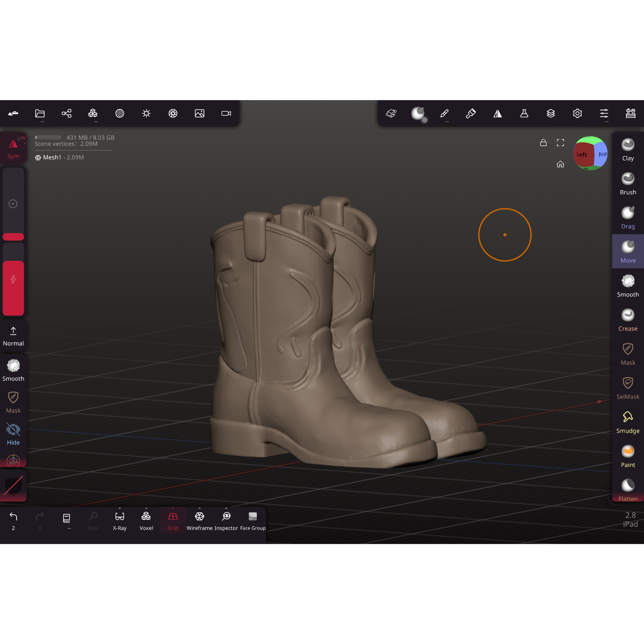Select the Smooth tool in right panel

pyautogui.click(x=628, y=286)
